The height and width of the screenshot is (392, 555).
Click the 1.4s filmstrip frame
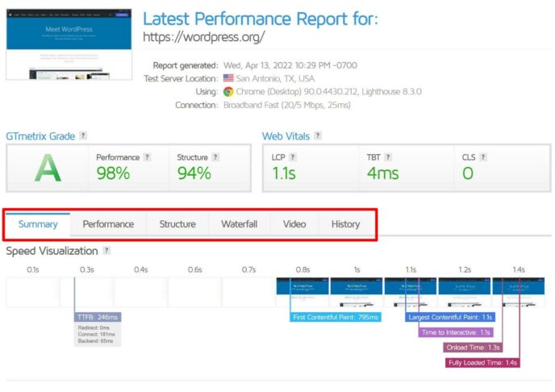click(x=519, y=292)
